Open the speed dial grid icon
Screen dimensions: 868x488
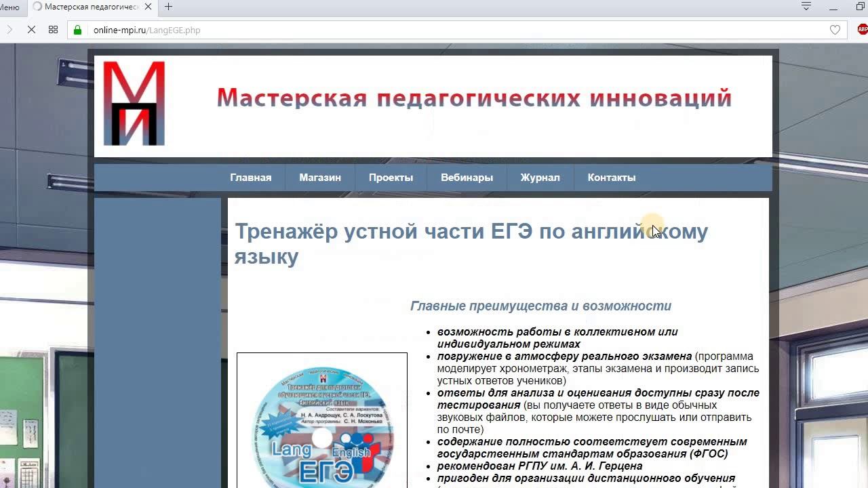coord(53,30)
